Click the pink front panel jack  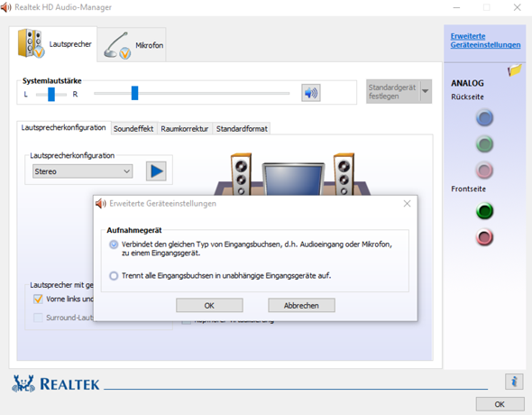tap(484, 237)
